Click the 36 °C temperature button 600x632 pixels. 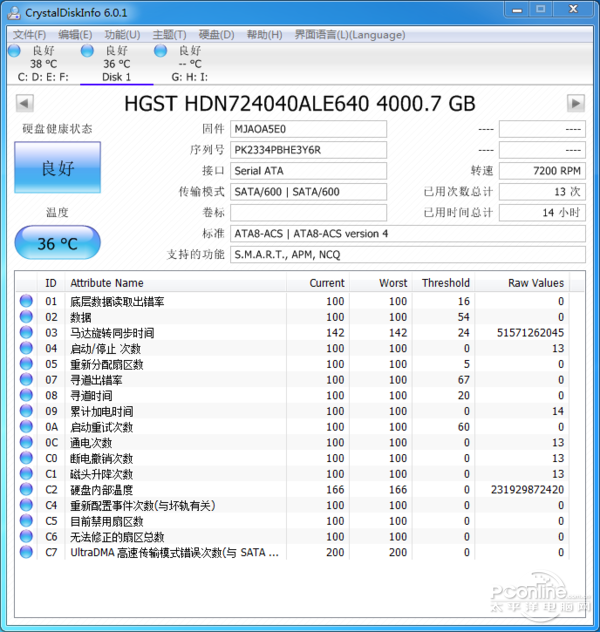(58, 243)
